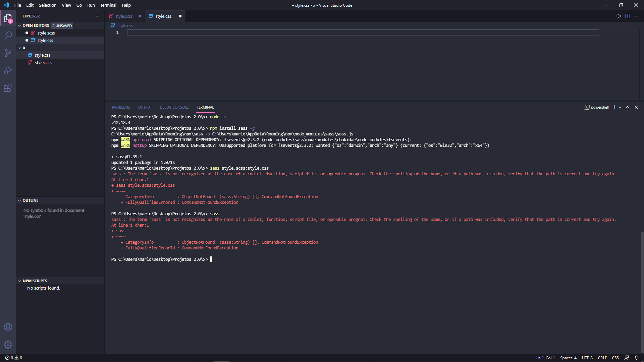Open Explorer Views and More Actions ellipsis
This screenshot has width=644, height=362.
pos(97,16)
